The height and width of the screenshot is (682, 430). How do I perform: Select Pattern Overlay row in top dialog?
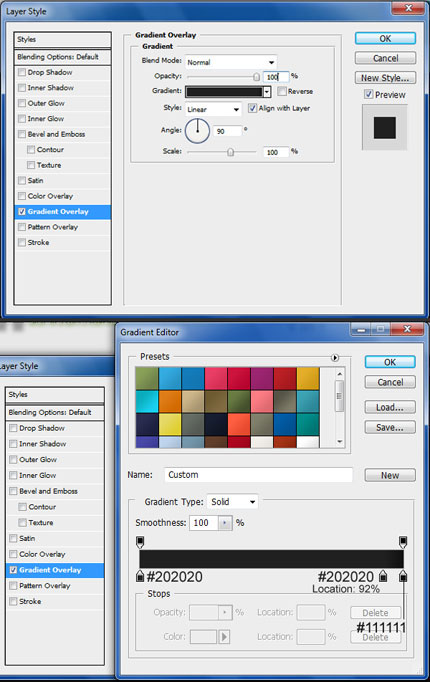63,227
